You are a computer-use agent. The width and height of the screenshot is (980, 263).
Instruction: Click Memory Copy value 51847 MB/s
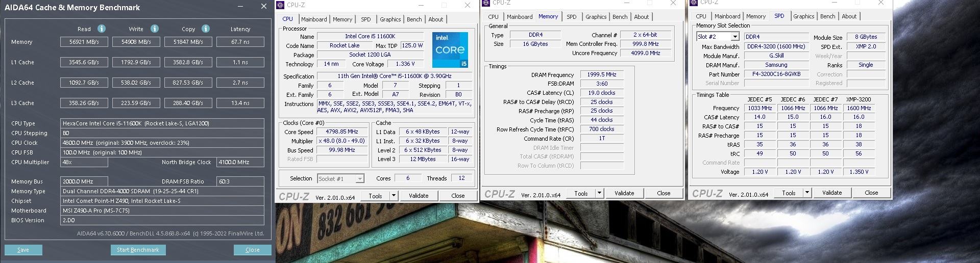click(x=188, y=42)
